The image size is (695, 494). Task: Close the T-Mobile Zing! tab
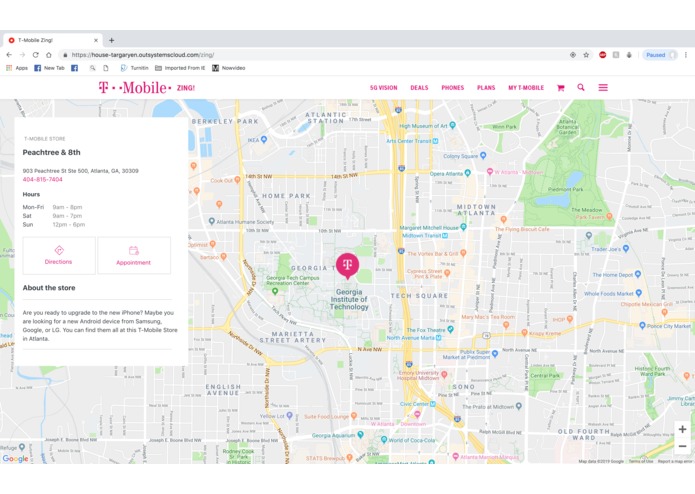96,40
